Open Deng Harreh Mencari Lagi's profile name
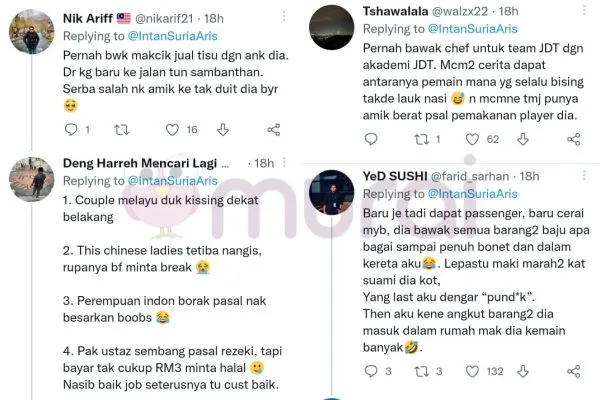The image size is (600, 400). 140,163
